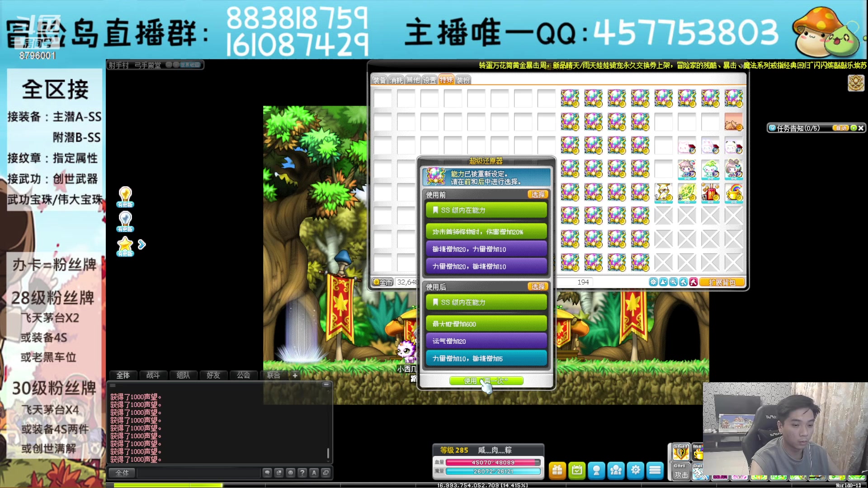The height and width of the screenshot is (488, 868).
Task: Click the HP bar 45070/48089
Action: pos(493,462)
